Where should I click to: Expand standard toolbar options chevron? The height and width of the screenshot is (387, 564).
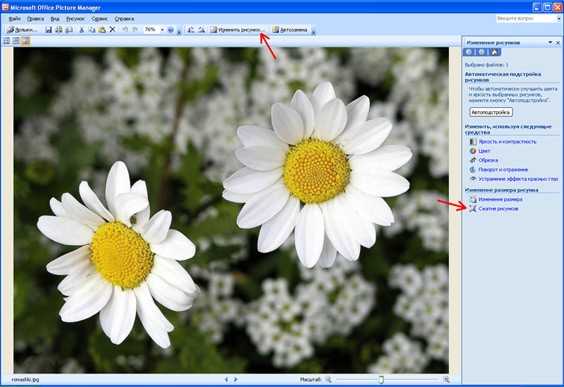(179, 31)
